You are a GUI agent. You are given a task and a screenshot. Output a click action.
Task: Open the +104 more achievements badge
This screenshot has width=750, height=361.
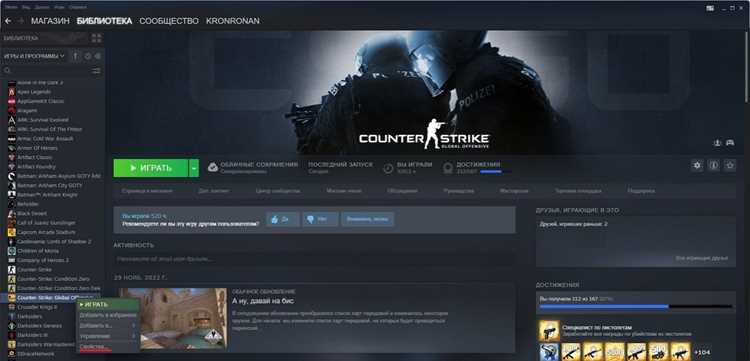pyautogui.click(x=703, y=352)
